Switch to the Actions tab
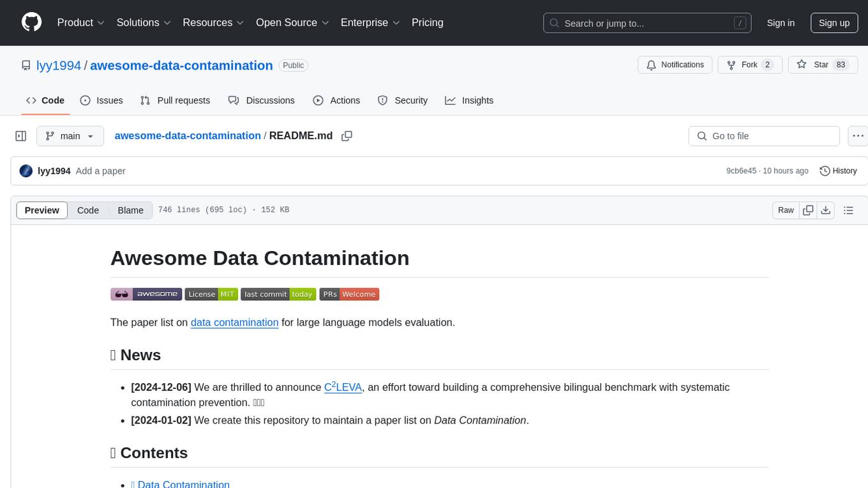Image resolution: width=868 pixels, height=488 pixels. click(336, 100)
